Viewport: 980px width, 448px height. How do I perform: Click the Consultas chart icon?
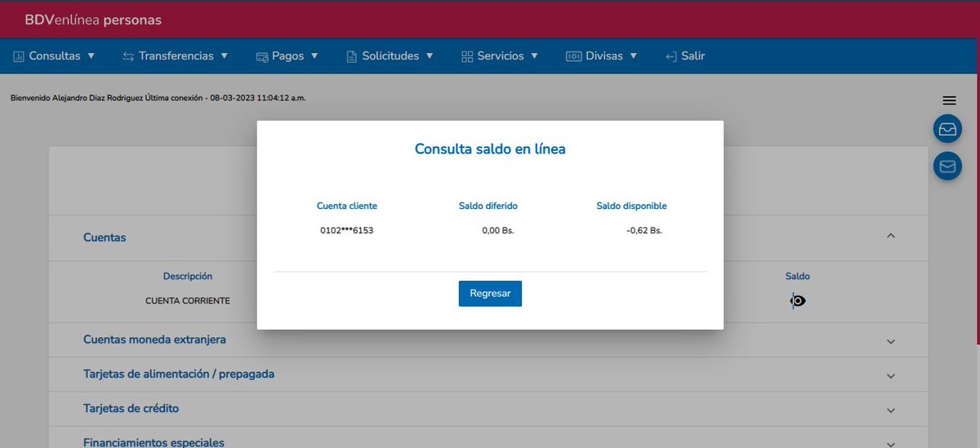[x=19, y=56]
